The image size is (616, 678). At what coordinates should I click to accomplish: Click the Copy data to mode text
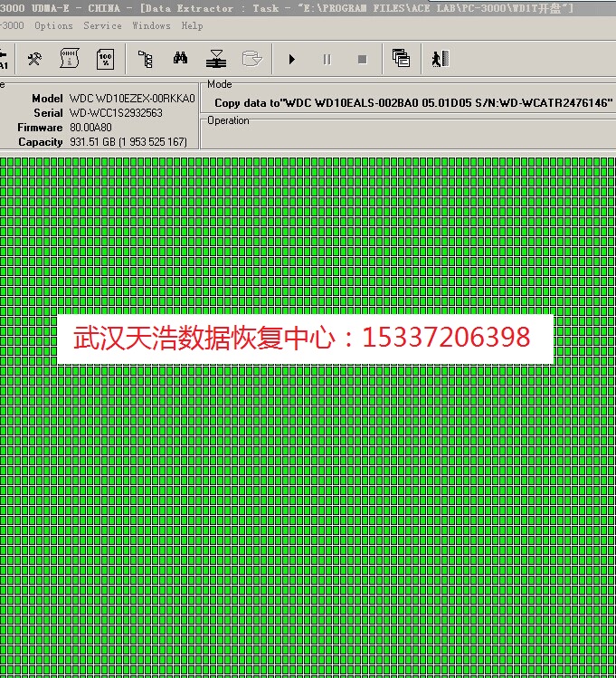click(413, 103)
